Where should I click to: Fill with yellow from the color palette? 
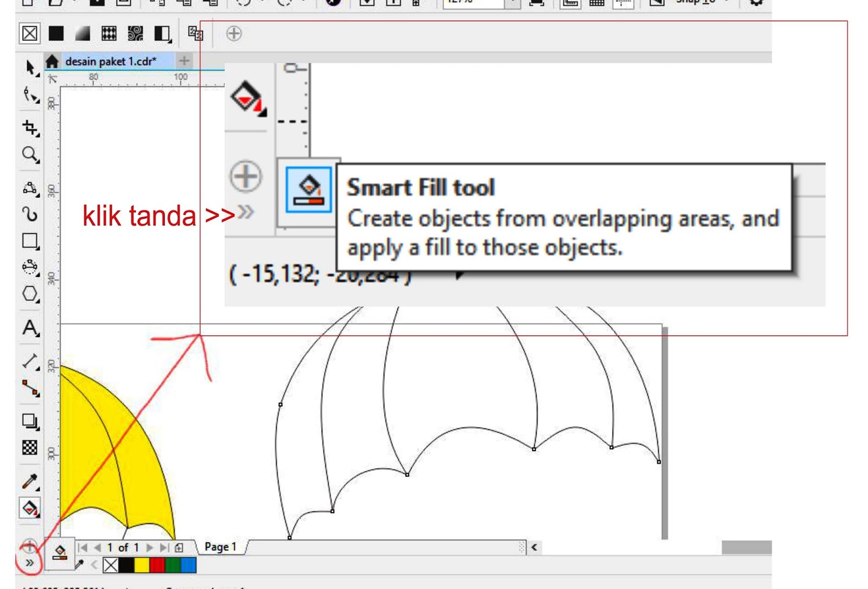click(141, 565)
